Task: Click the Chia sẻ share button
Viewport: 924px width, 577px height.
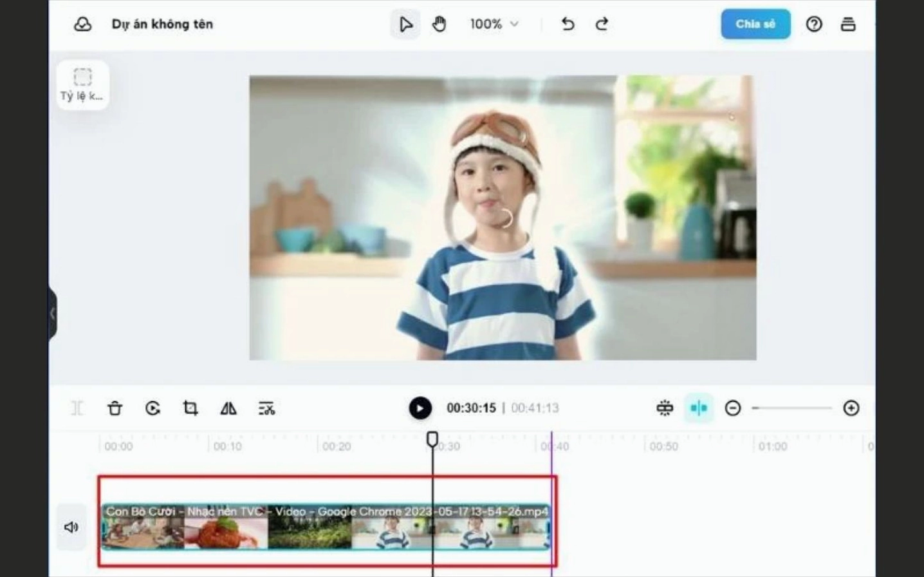Action: click(x=755, y=24)
